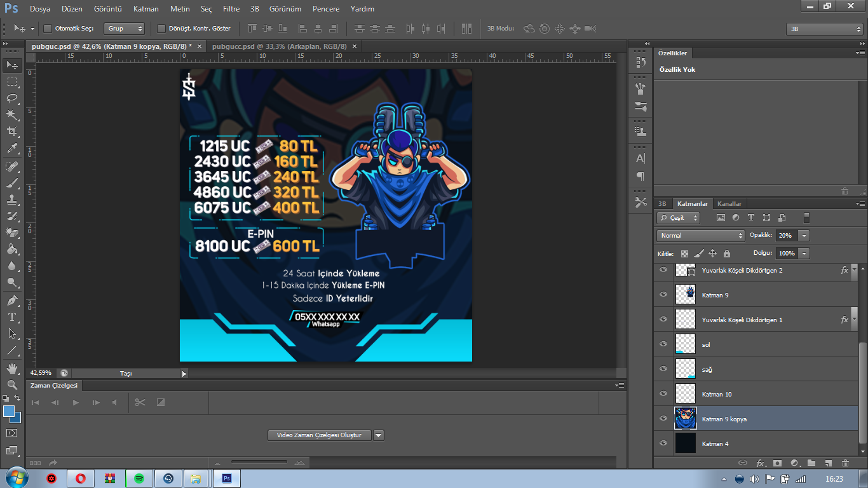This screenshot has height=488, width=868.
Task: Select the Eyedropper tool
Action: coord(12,149)
